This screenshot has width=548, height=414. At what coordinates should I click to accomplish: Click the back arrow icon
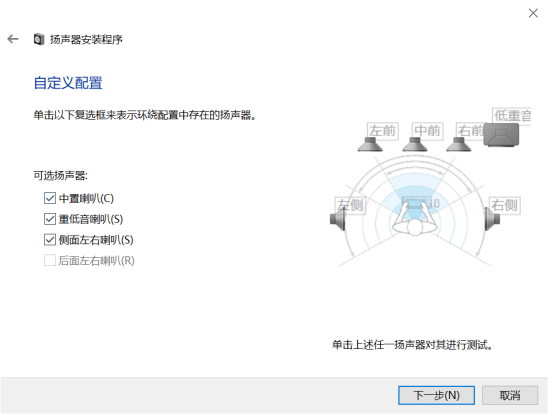pyautogui.click(x=13, y=39)
